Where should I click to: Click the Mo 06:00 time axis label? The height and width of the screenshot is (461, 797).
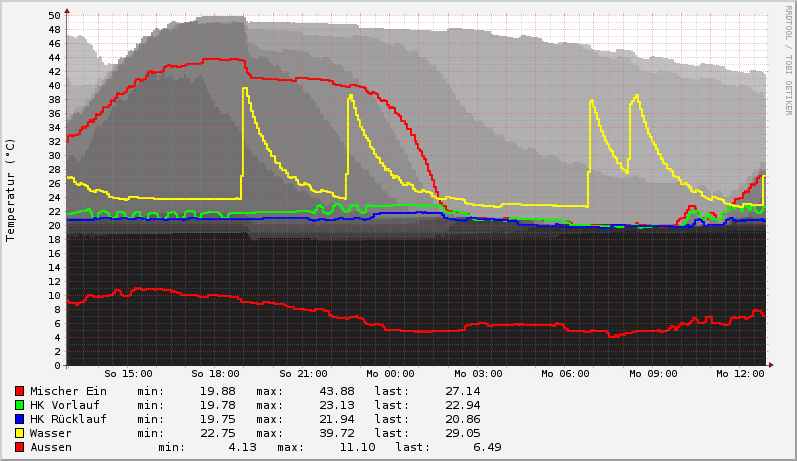tap(565, 374)
